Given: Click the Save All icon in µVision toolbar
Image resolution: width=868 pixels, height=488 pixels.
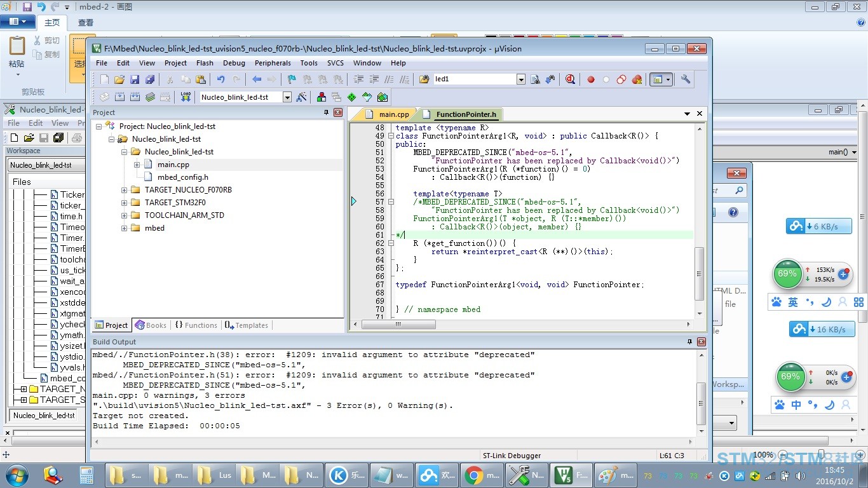Looking at the screenshot, I should [150, 79].
